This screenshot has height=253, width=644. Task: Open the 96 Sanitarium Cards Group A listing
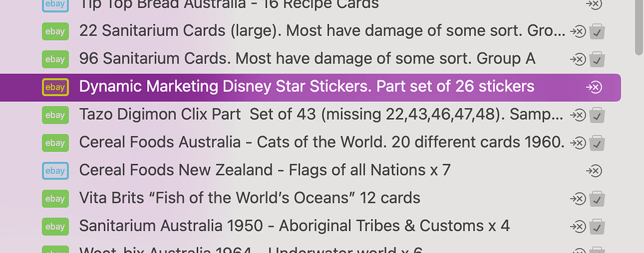tap(307, 59)
